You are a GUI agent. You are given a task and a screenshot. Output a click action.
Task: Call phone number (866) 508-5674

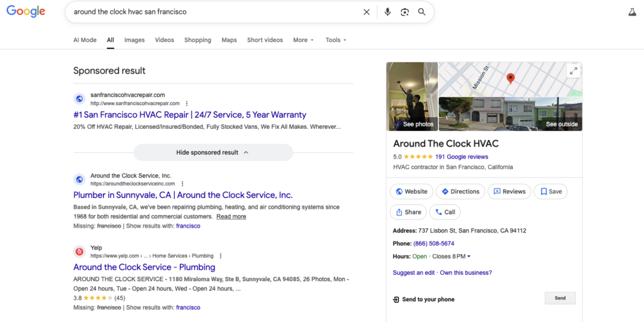pyautogui.click(x=434, y=243)
